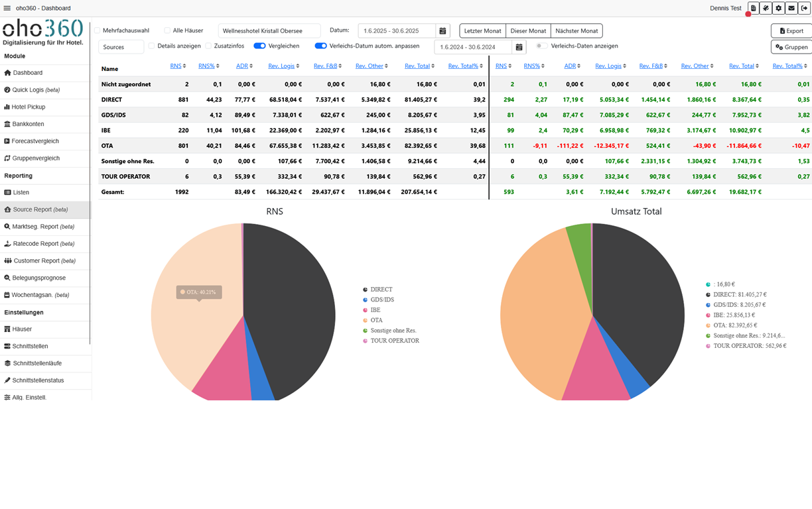Click the Nächster Monat button
This screenshot has height=509, width=812.
click(576, 30)
